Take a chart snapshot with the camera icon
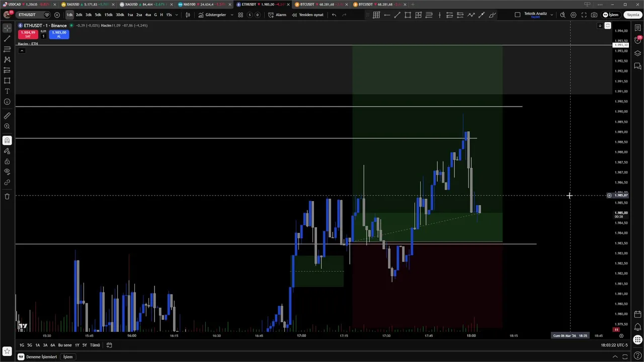This screenshot has height=362, width=644. 594,15
